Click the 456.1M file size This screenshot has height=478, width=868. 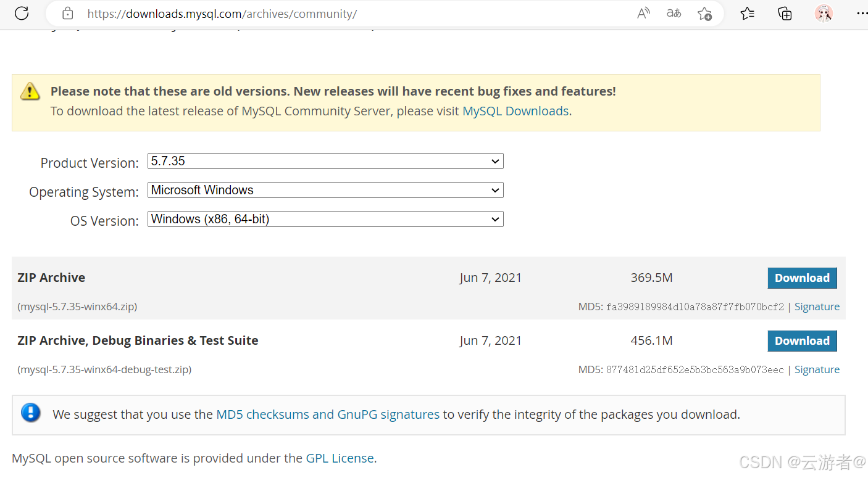pyautogui.click(x=651, y=340)
